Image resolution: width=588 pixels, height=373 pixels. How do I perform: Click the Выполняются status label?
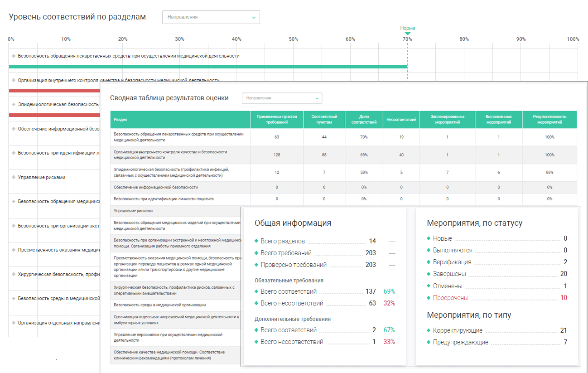pos(453,250)
